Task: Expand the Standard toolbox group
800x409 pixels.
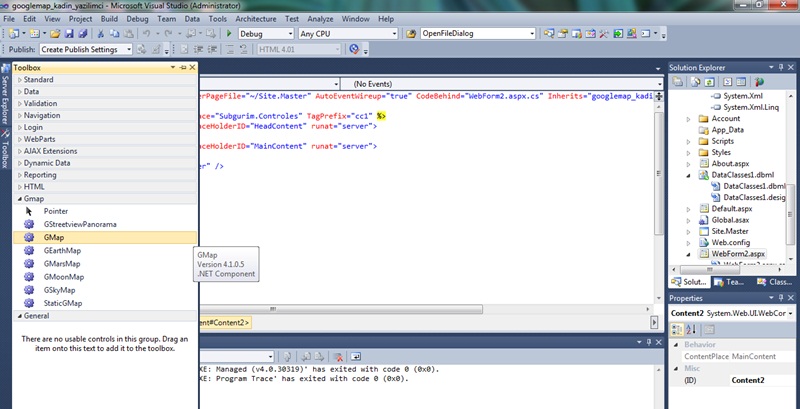Action: click(20, 80)
